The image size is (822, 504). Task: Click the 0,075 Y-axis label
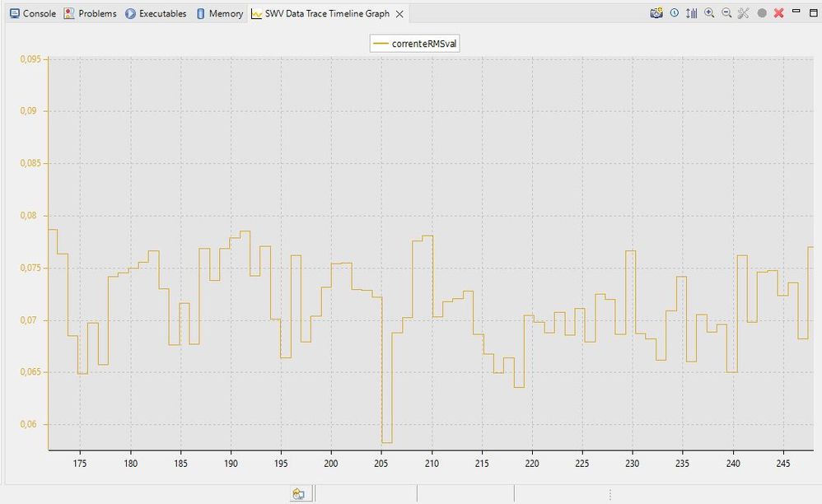tap(30, 268)
